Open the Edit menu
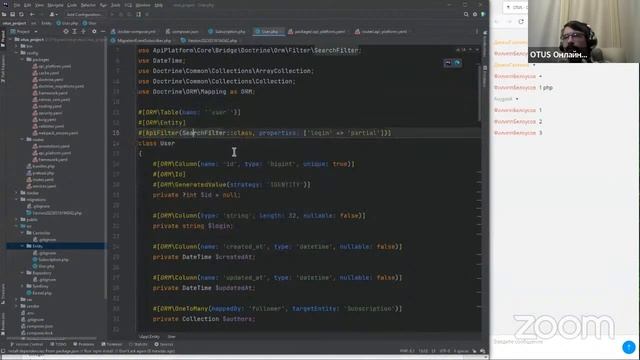This screenshot has height=360, width=640. click(x=27, y=5)
